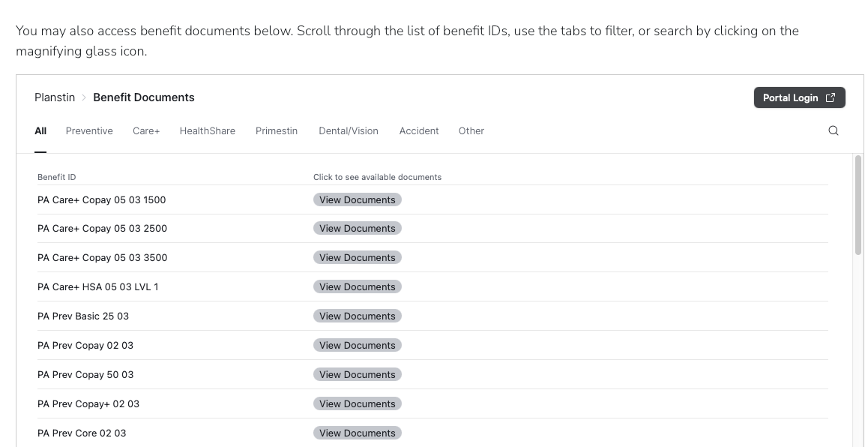The height and width of the screenshot is (447, 868).
Task: Click the external link icon in Portal Login
Action: pyautogui.click(x=831, y=97)
